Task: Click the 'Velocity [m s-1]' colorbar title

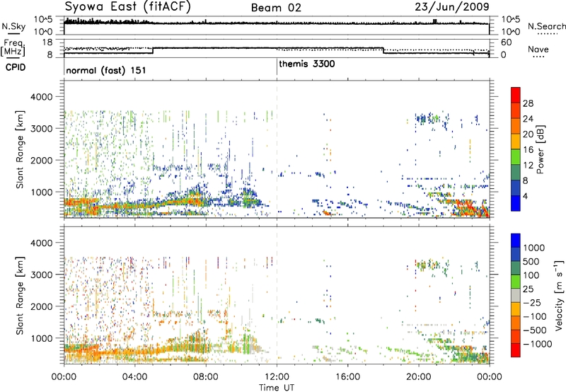Action: click(559, 295)
